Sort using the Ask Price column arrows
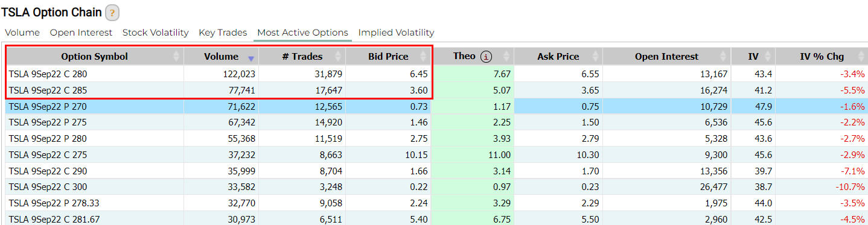The width and height of the screenshot is (868, 225). 595,57
